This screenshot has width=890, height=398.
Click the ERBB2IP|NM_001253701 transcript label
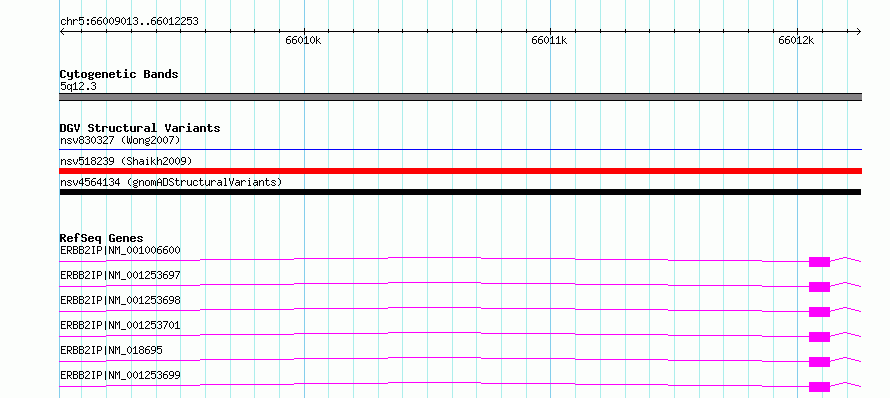(120, 325)
